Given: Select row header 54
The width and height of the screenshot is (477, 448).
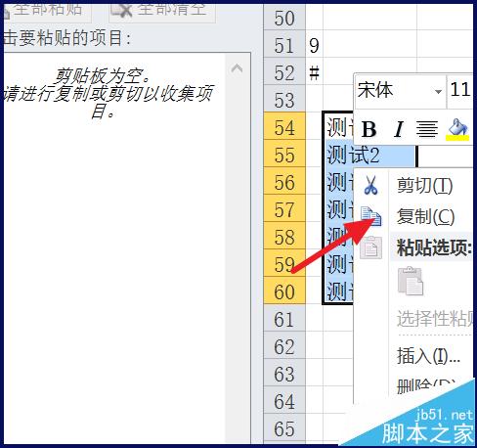Looking at the screenshot, I should click(x=284, y=127).
